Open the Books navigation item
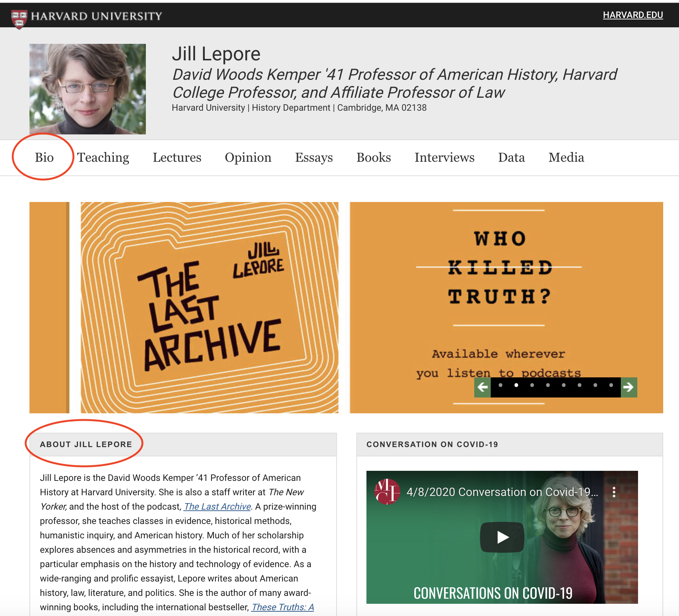Viewport: 679px width, 616px height. pyautogui.click(x=373, y=157)
